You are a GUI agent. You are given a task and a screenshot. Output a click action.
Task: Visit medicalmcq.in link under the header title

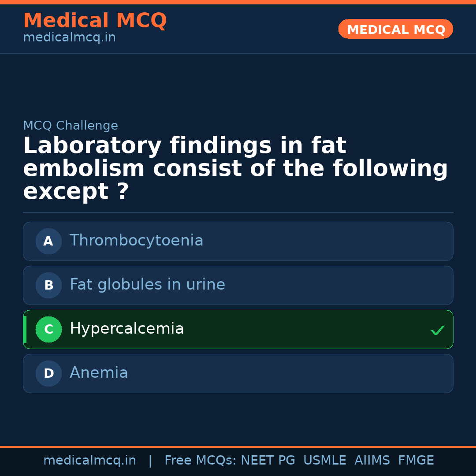(69, 37)
